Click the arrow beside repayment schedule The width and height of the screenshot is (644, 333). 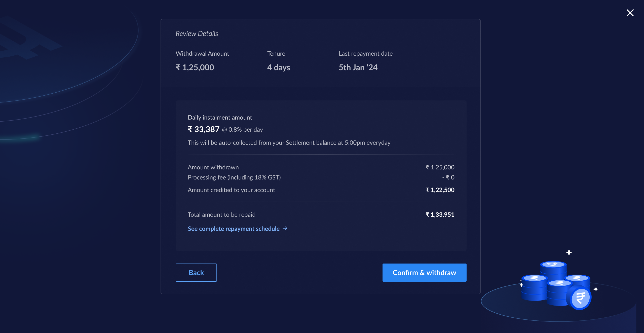click(x=285, y=228)
